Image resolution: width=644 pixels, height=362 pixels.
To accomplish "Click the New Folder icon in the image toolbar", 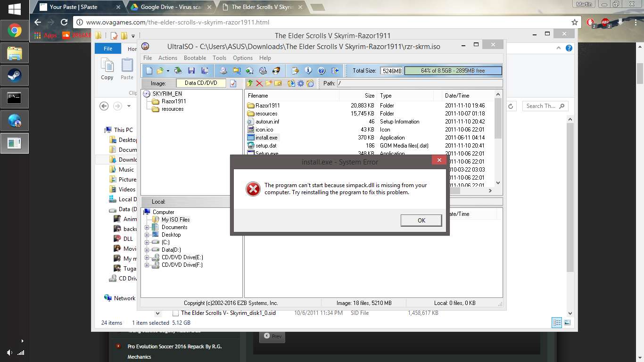I will click(269, 83).
